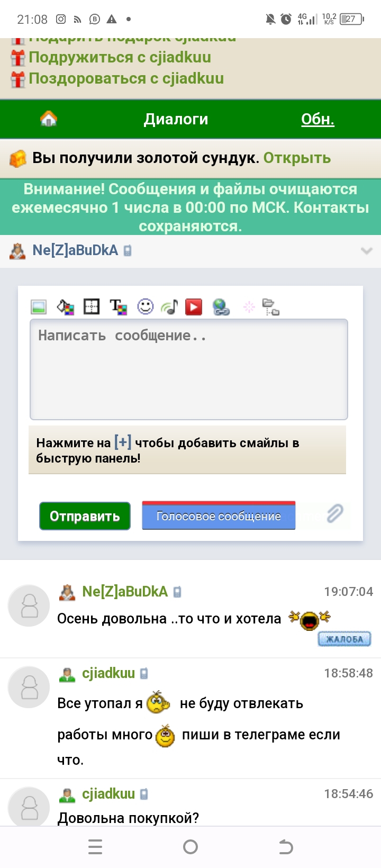Record a Голосовое сообщение
This screenshot has height=868, width=381.
[x=219, y=516]
